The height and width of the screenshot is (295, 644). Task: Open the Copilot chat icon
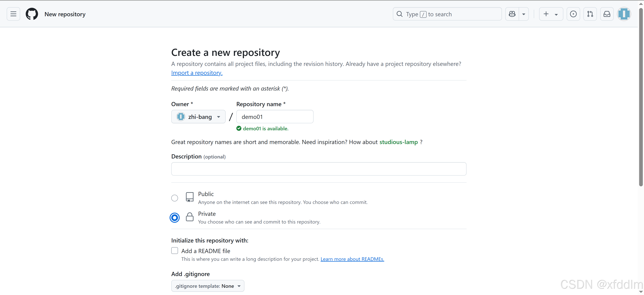[x=512, y=14]
